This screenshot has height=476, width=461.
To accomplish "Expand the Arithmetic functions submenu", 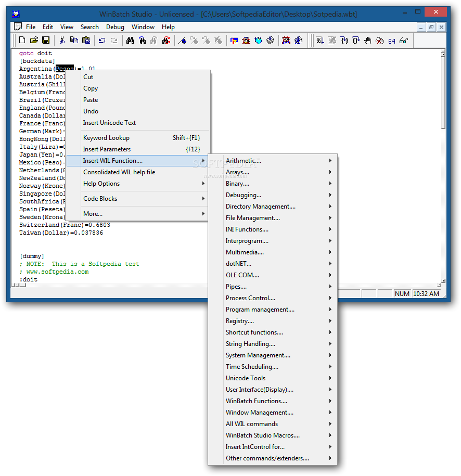I will coord(273,161).
